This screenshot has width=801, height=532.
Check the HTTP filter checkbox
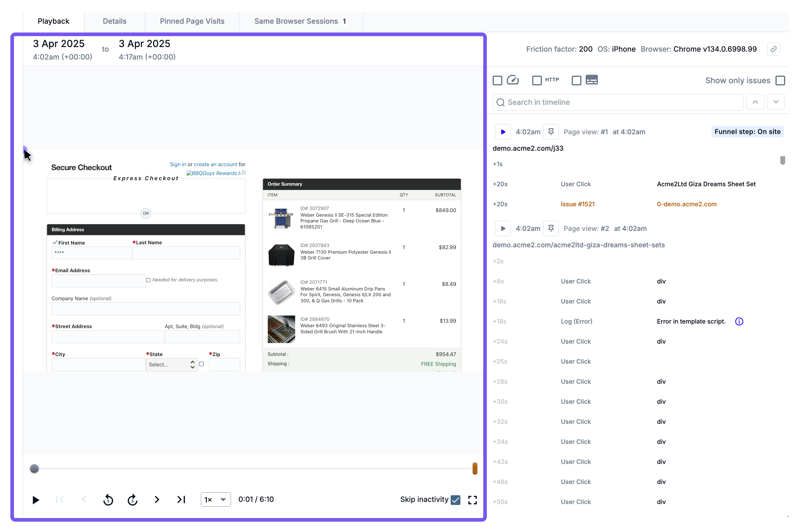tap(536, 81)
